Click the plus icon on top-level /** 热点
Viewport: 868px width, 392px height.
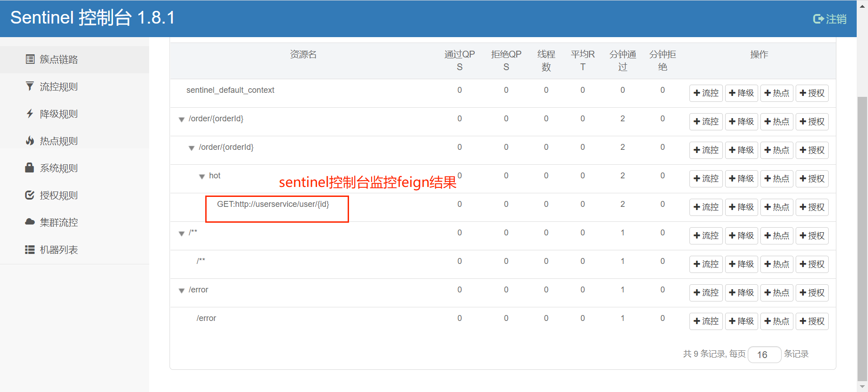click(x=767, y=235)
